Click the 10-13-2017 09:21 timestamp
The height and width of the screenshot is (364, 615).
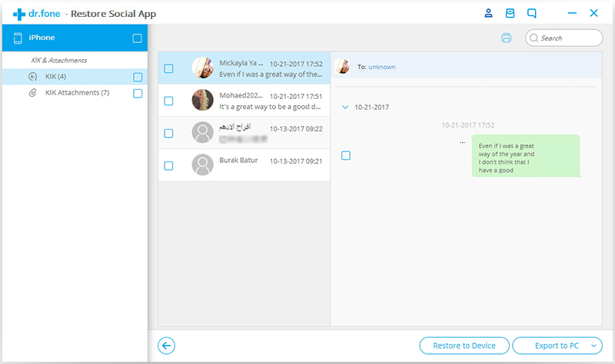296,161
